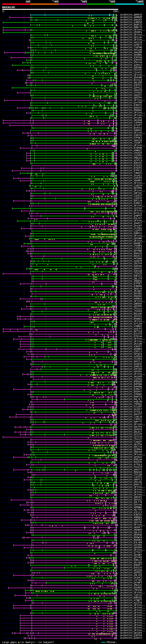Click the cyan ~100% identity legend bar
The height and width of the screenshot is (644, 146).
(130, 4)
